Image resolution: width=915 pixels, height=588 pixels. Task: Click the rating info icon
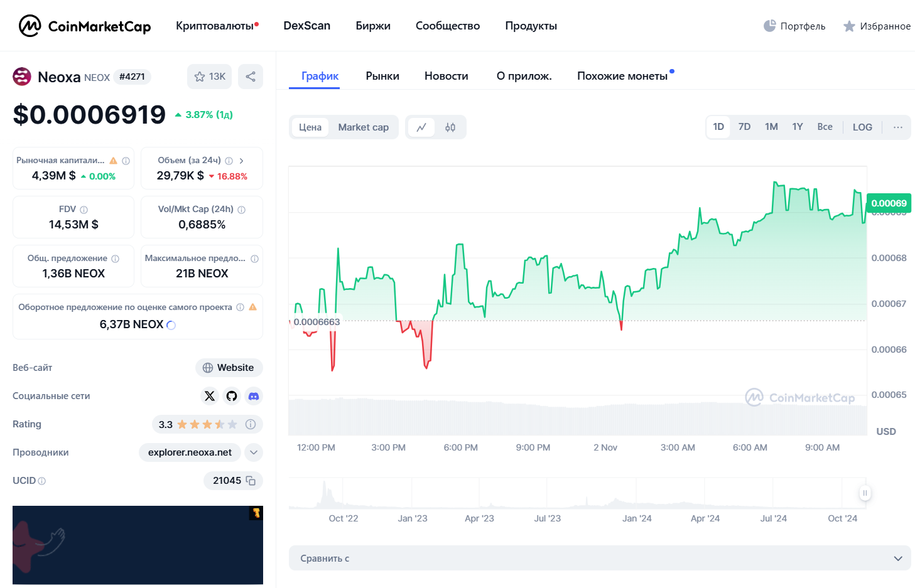[251, 424]
